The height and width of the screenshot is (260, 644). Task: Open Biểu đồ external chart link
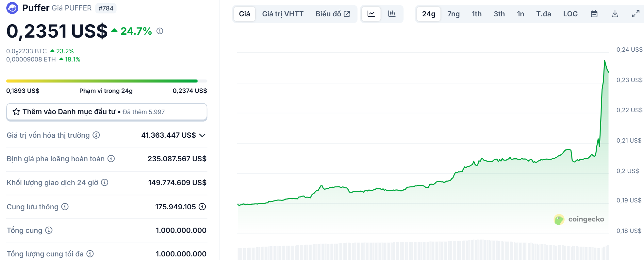click(x=333, y=14)
